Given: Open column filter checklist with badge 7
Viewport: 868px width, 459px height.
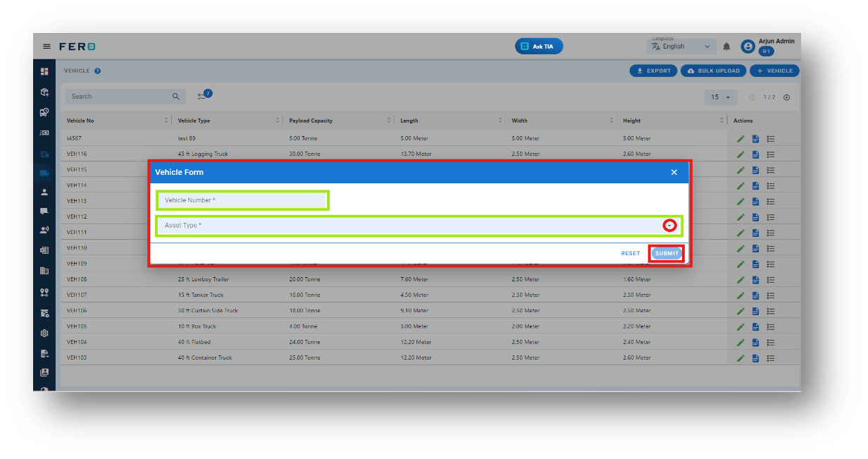Looking at the screenshot, I should [204, 95].
